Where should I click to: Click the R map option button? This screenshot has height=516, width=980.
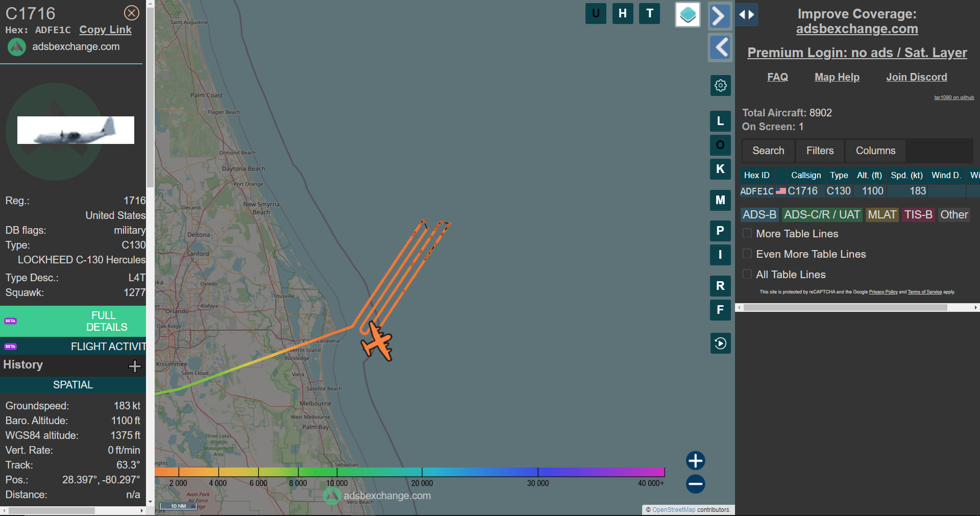click(x=720, y=286)
